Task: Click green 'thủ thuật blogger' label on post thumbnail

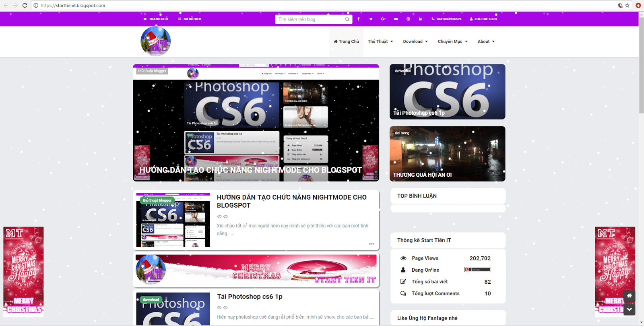Action: coord(157,200)
